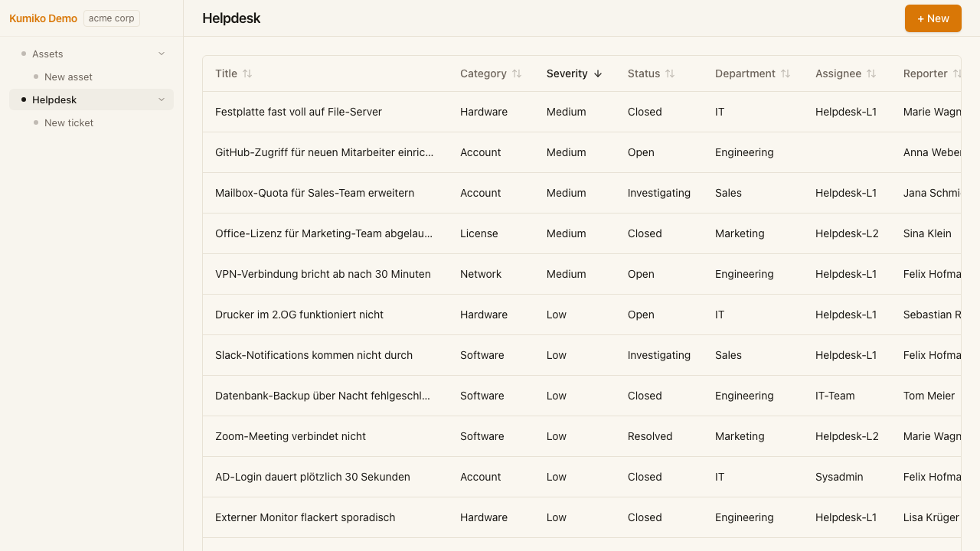Open ticket Festplatte fast voll auf File-Server
The image size is (980, 551).
coord(299,112)
